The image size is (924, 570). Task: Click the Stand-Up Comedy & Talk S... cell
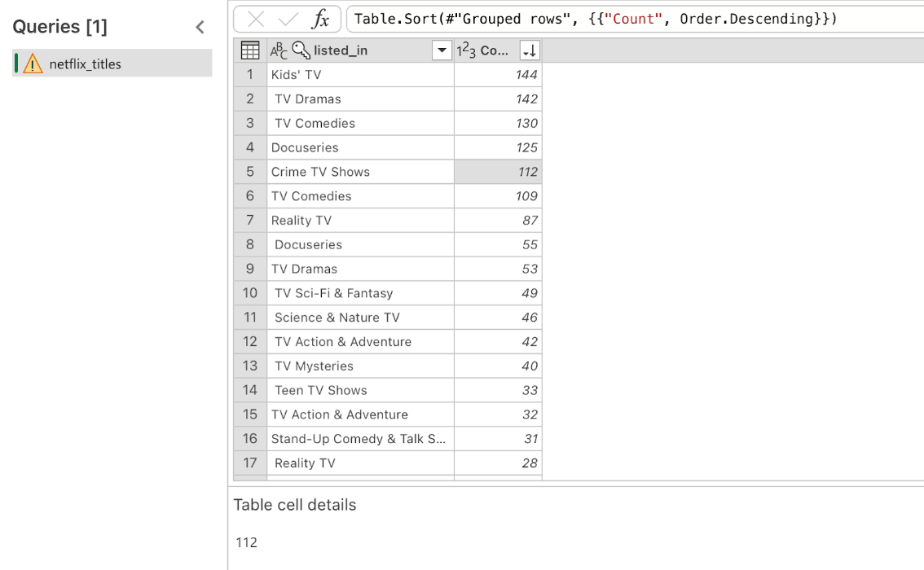[x=361, y=439]
